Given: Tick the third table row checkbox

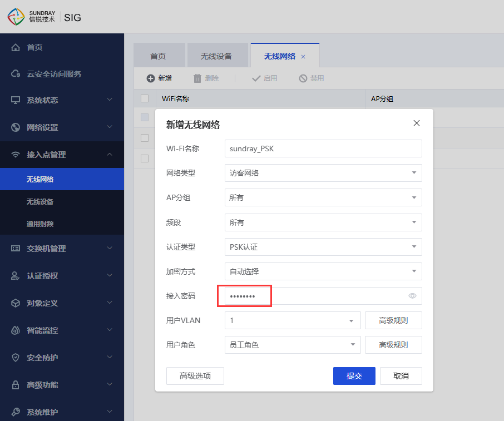Looking at the screenshot, I should click(145, 159).
